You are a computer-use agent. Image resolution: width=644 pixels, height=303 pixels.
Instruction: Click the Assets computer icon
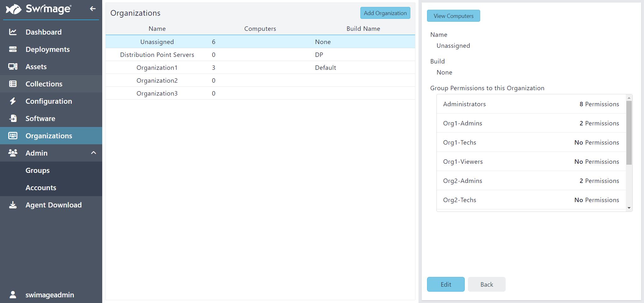tap(13, 66)
